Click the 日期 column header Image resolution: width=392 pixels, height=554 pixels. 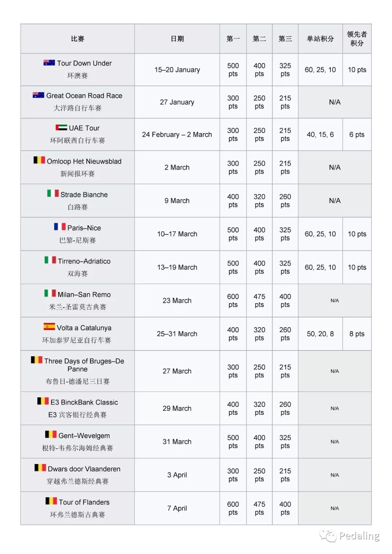177,39
